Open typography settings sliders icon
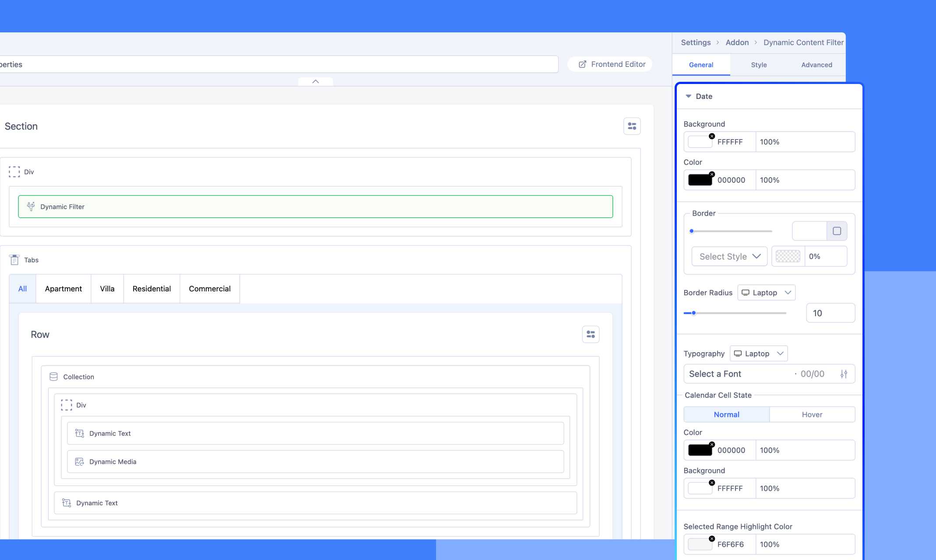 click(844, 374)
